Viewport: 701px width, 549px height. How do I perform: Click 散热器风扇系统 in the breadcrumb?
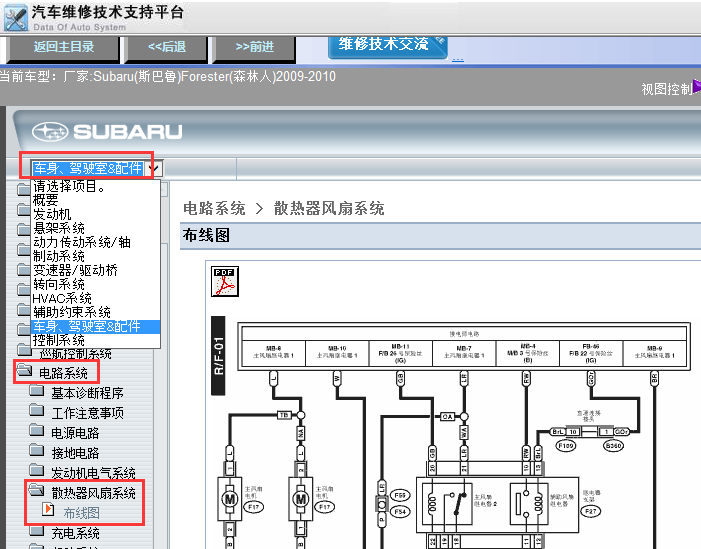pos(329,208)
